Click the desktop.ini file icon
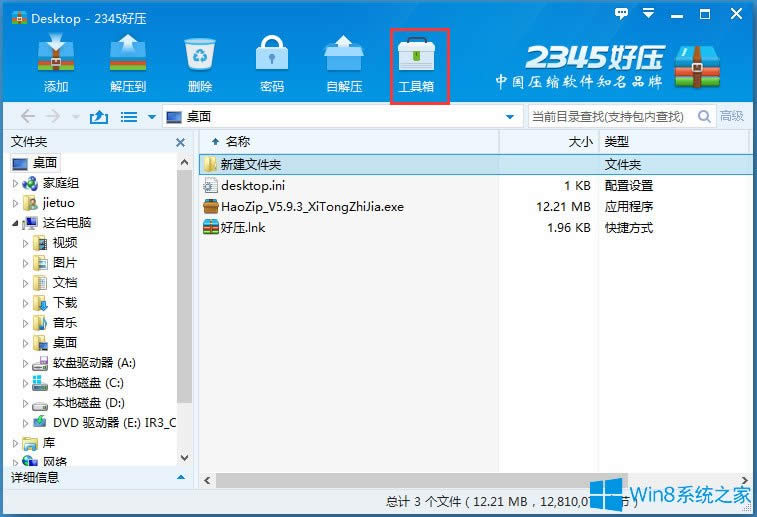 (211, 185)
